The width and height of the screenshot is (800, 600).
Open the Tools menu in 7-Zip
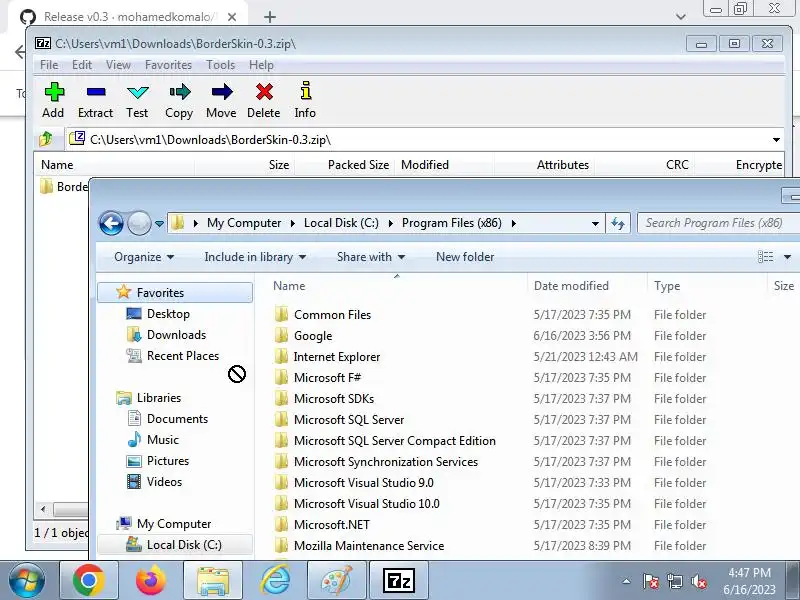click(220, 65)
